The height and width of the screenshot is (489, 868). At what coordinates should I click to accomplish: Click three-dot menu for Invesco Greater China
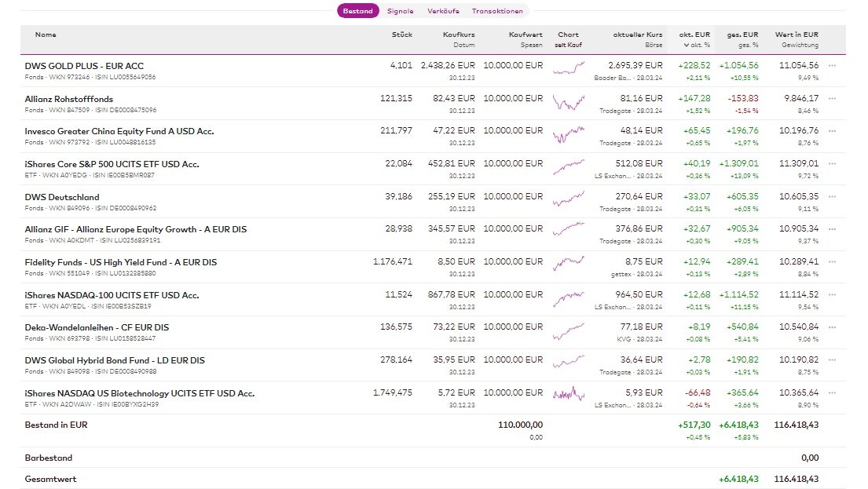(832, 131)
